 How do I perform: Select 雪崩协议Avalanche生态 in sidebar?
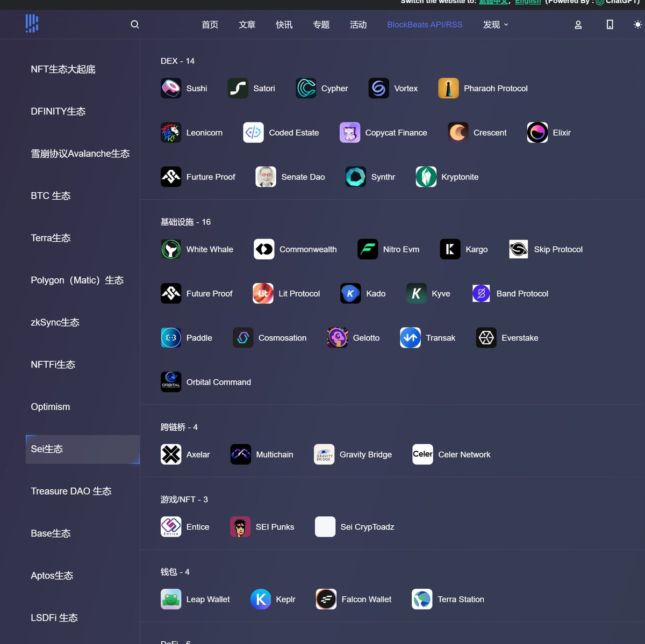[80, 154]
